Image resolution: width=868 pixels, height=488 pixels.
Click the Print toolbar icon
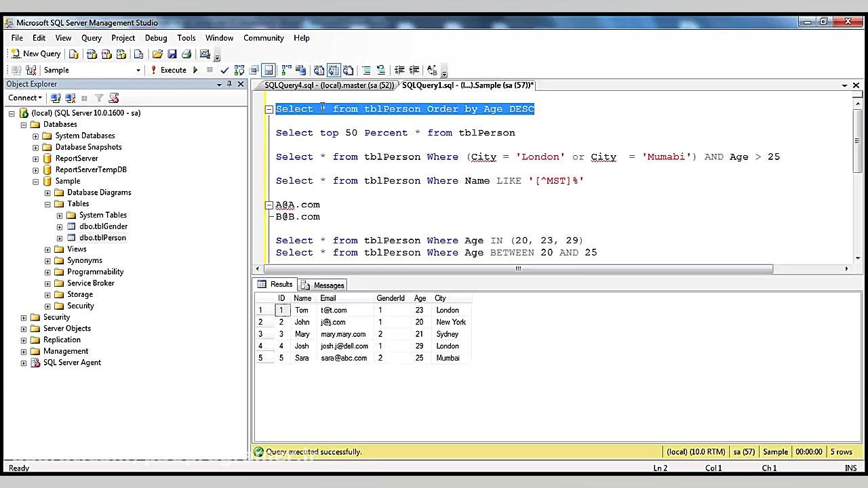[x=188, y=54]
